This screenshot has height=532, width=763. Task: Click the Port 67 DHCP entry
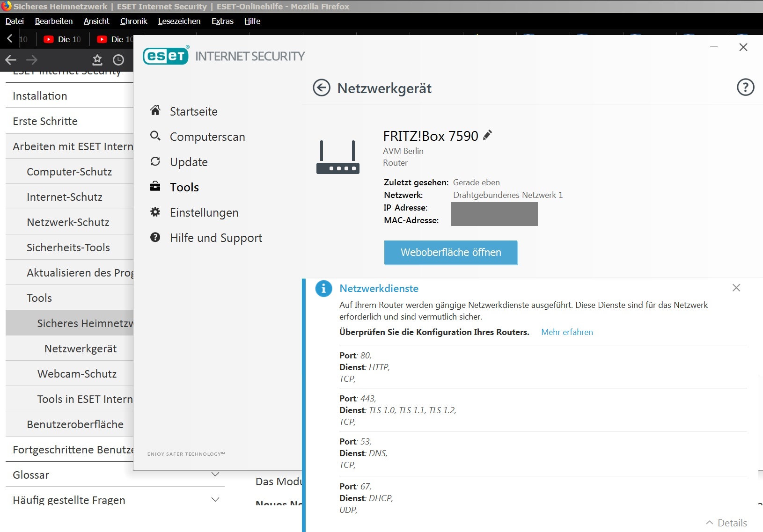[x=543, y=498]
